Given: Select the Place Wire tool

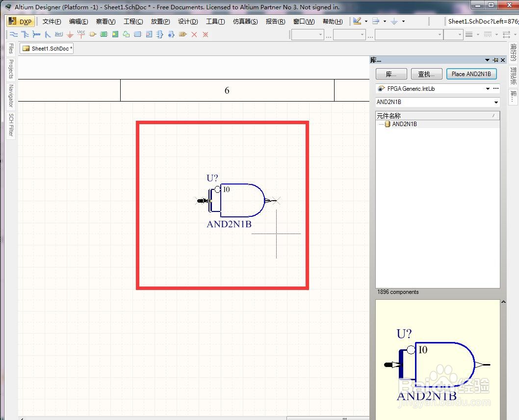Looking at the screenshot, I should (x=14, y=34).
